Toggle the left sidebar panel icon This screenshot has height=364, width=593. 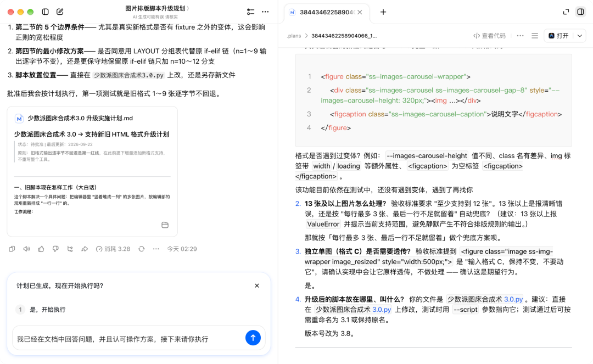coord(46,12)
